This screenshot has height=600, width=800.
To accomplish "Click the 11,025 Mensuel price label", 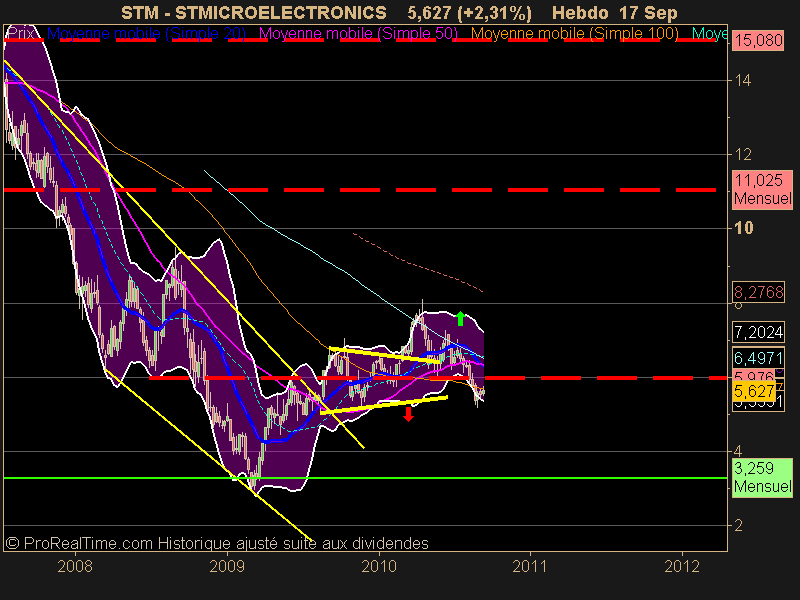I will (x=763, y=189).
